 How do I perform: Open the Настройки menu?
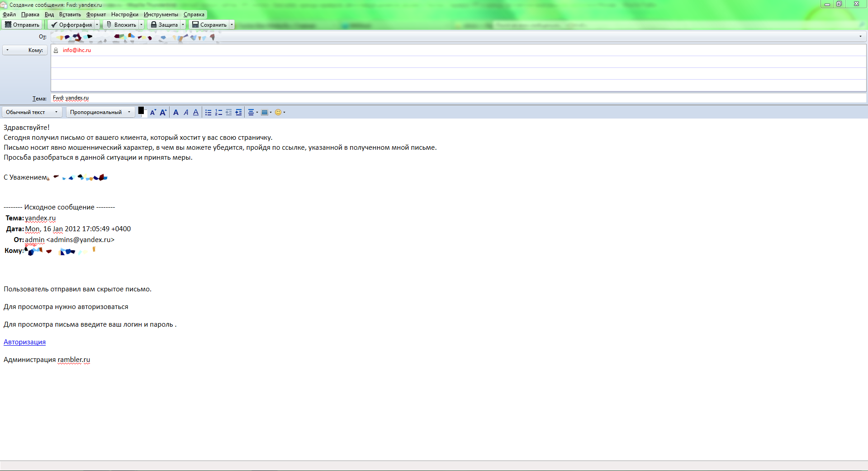pos(125,14)
